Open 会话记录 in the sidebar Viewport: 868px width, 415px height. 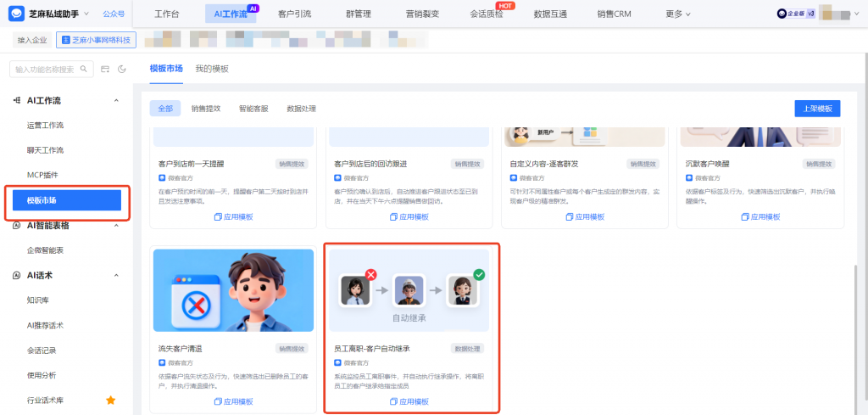[x=42, y=351]
